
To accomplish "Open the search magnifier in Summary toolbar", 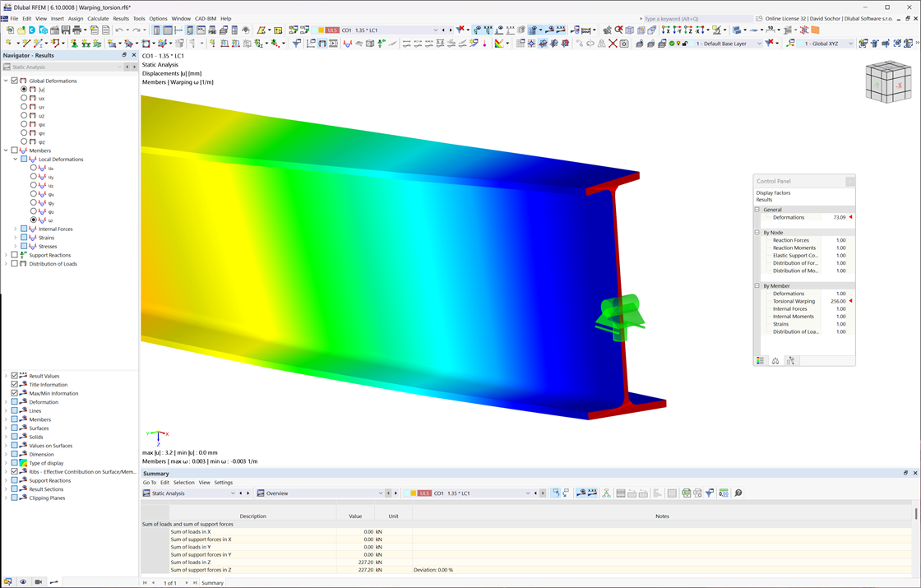I will click(737, 493).
